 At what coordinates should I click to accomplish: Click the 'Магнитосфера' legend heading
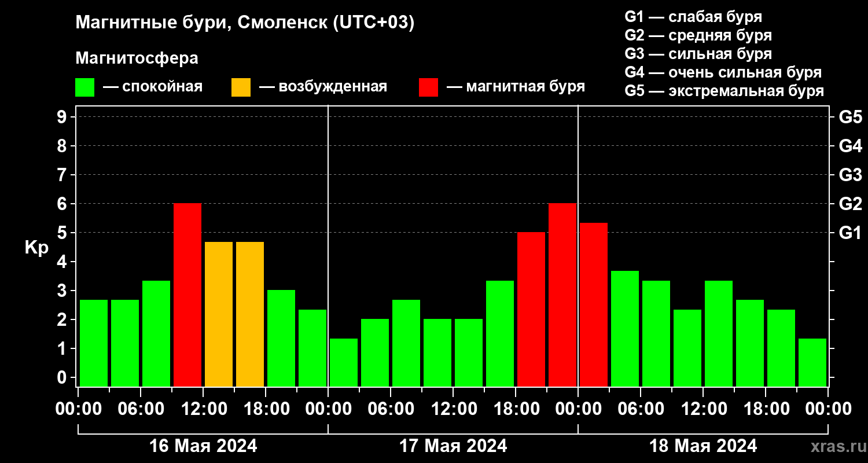(137, 58)
